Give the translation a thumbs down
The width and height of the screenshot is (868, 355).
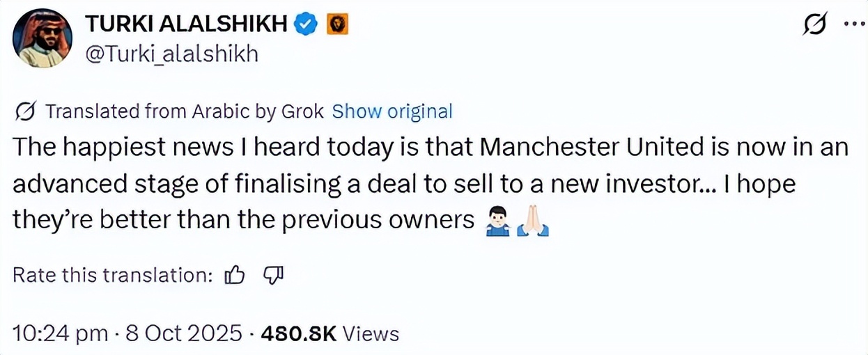pos(273,276)
